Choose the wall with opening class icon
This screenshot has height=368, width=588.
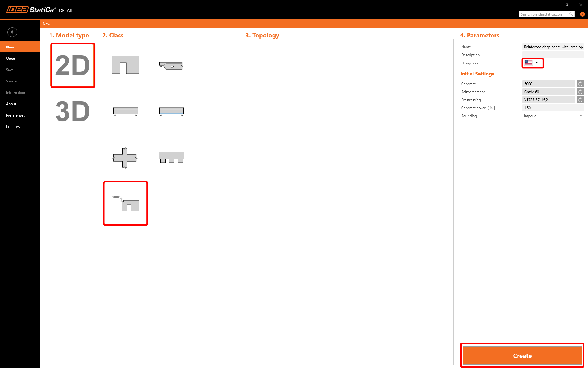click(x=126, y=65)
